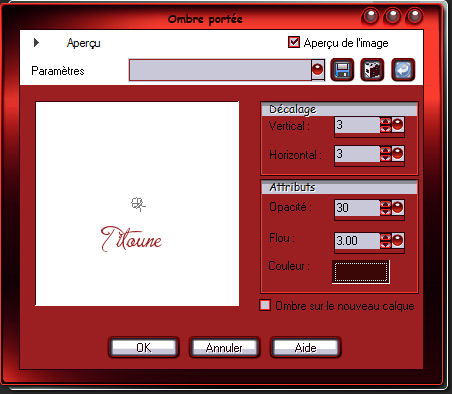This screenshot has height=394, width=452.
Task: Click the Titoune signature in preview
Action: coord(131,239)
